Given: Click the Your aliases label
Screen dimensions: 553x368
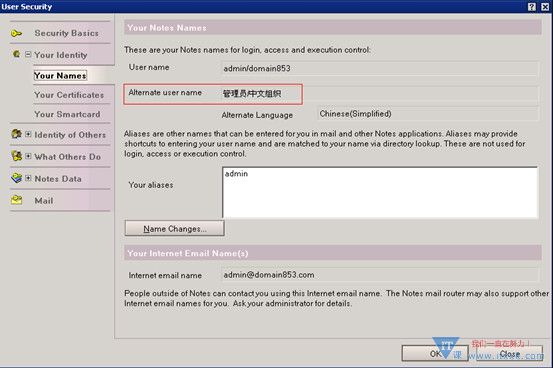Looking at the screenshot, I should [151, 185].
